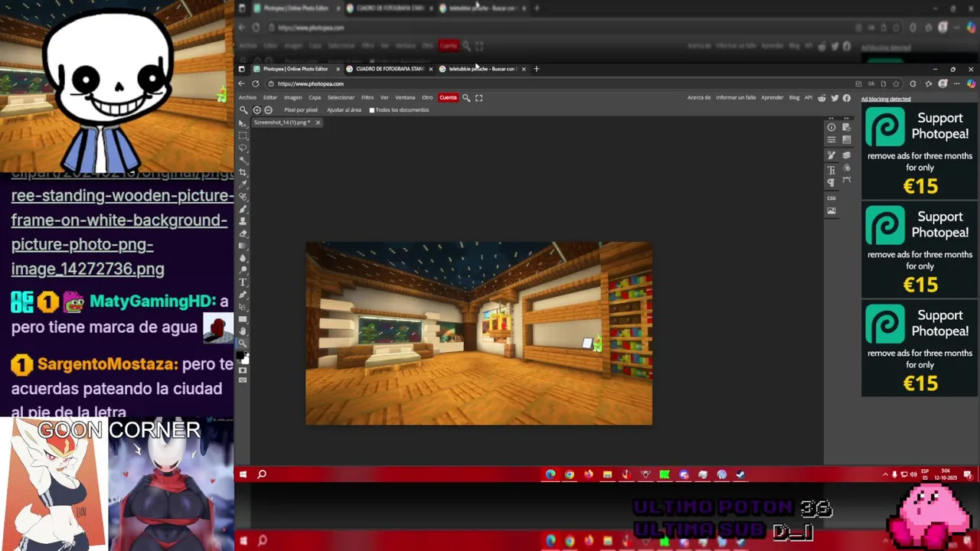The height and width of the screenshot is (551, 980).
Task: Open the Editar menu
Action: [270, 97]
